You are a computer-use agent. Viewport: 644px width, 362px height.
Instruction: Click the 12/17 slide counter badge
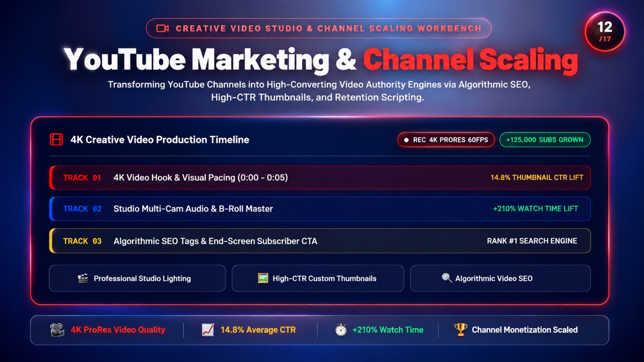coord(605,32)
